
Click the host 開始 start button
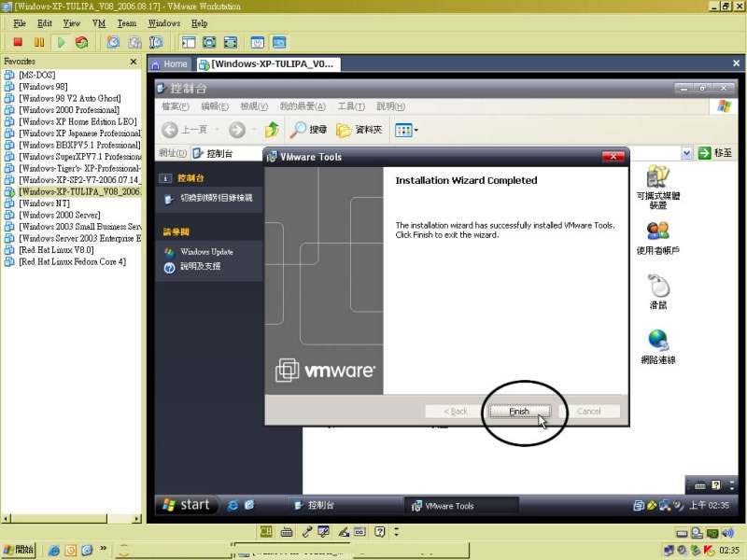coord(19,550)
